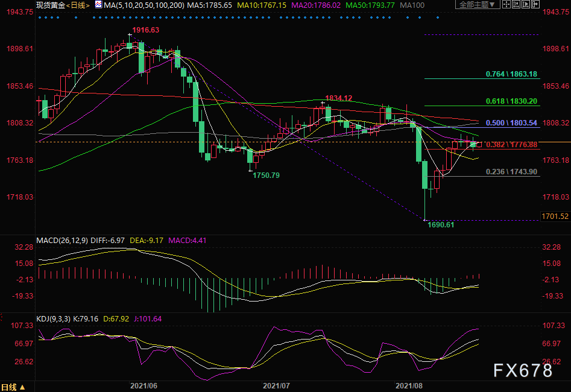Click MA10:1767.15 value
Viewport: 571px width, 392px height.
click(x=262, y=5)
